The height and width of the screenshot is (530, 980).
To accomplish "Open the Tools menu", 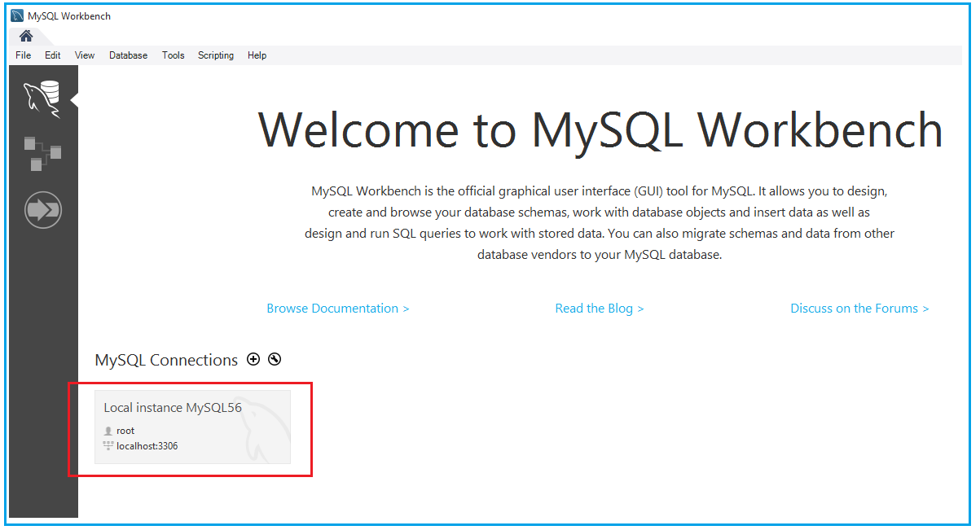I will point(174,55).
